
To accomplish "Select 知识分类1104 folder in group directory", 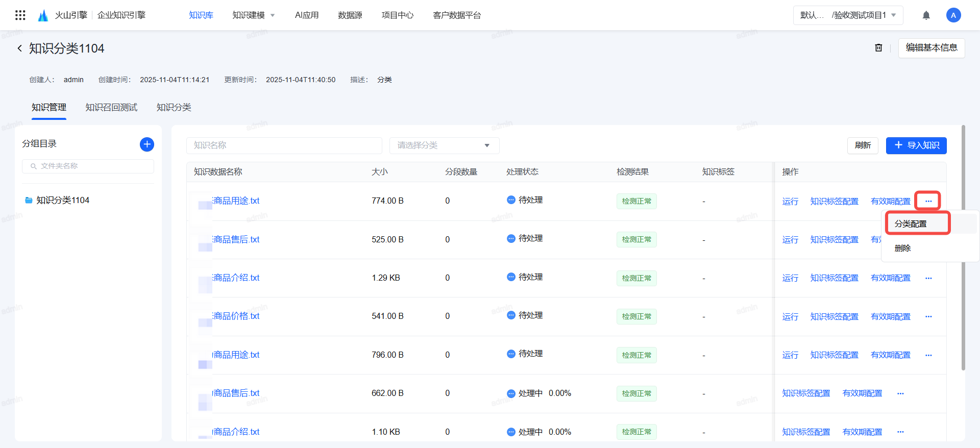I will [x=63, y=201].
